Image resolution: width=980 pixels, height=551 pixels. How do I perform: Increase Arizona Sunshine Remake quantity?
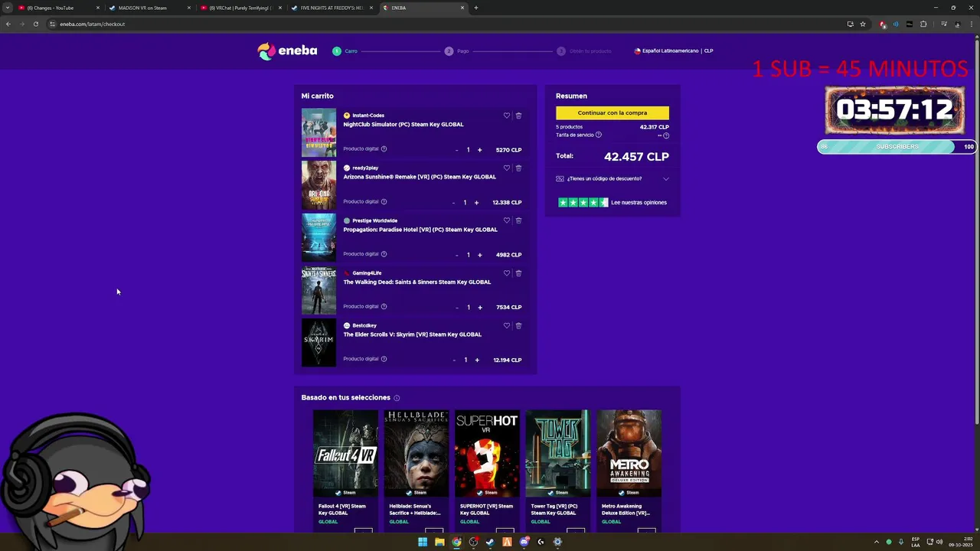476,203
